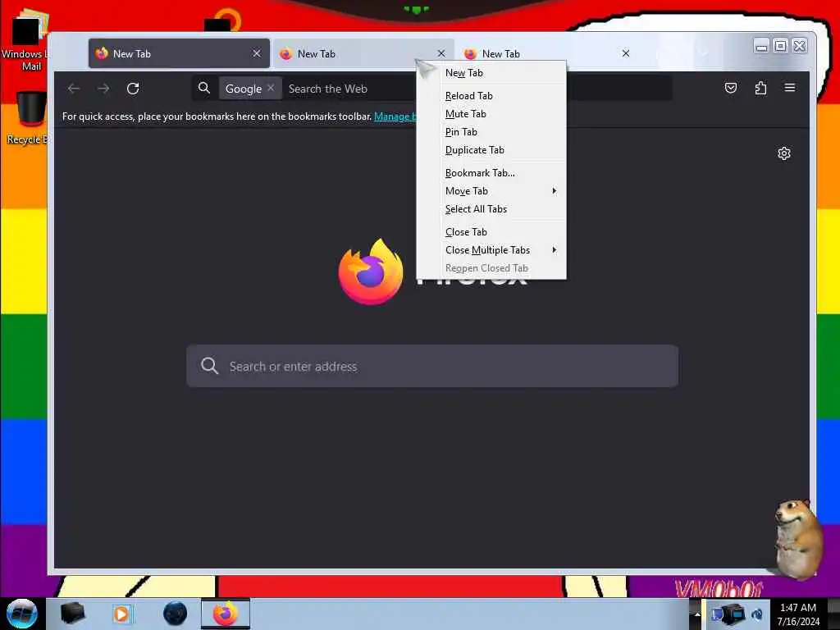Close the first New Tab tab
Image resolution: width=840 pixels, height=630 pixels.
pos(257,53)
